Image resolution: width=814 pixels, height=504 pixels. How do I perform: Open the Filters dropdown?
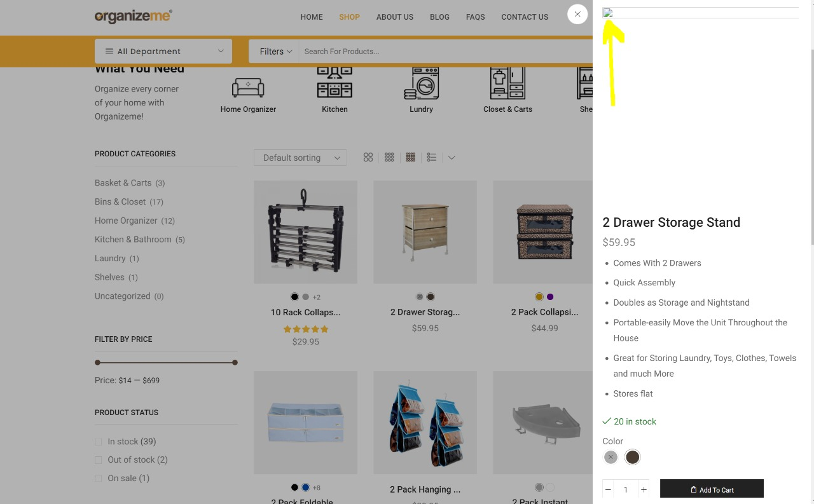275,51
